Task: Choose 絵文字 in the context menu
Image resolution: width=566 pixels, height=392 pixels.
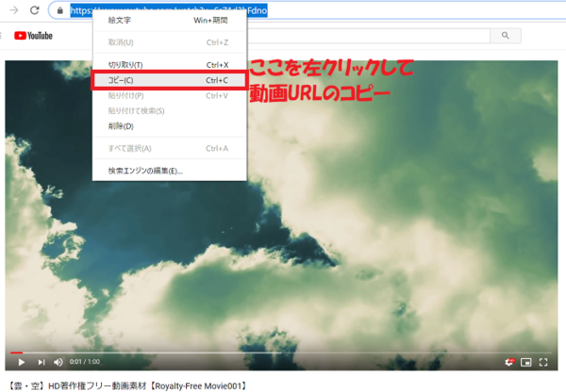Action: [170, 20]
